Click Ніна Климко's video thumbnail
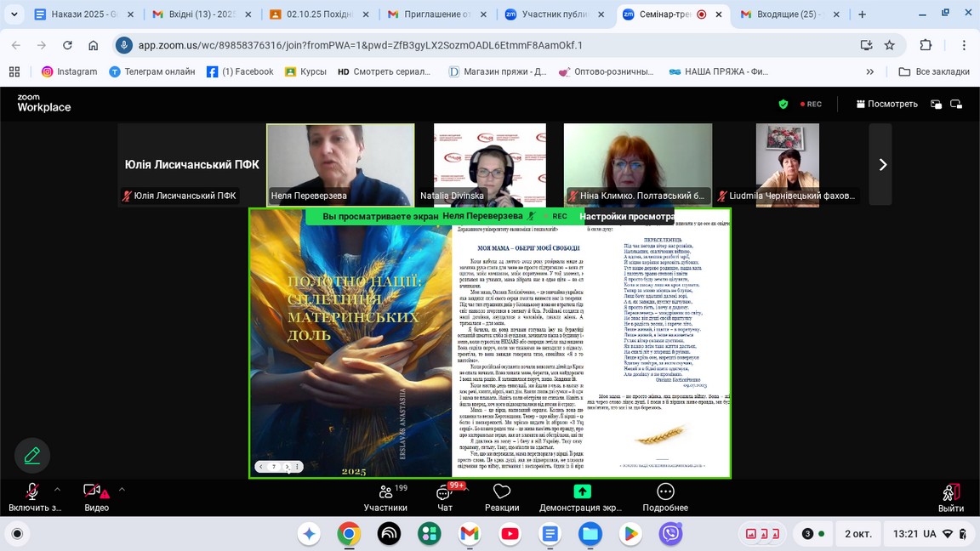Screen dimensions: 980x551 pyautogui.click(x=638, y=164)
